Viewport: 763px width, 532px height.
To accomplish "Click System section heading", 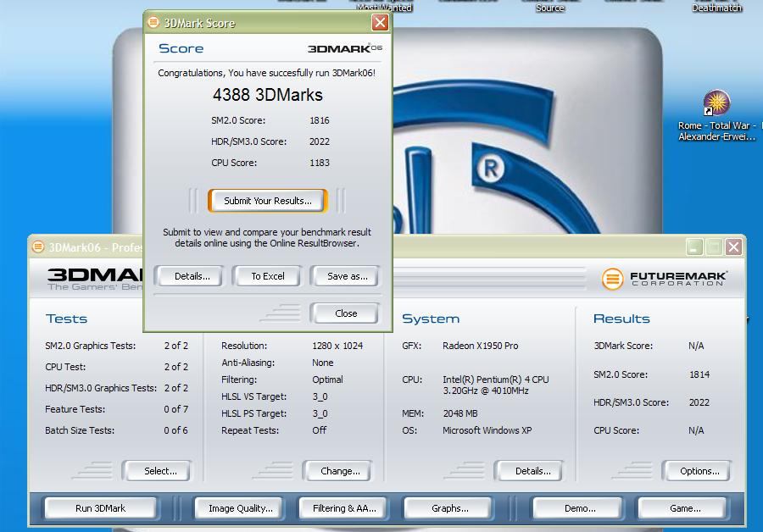I will point(431,319).
